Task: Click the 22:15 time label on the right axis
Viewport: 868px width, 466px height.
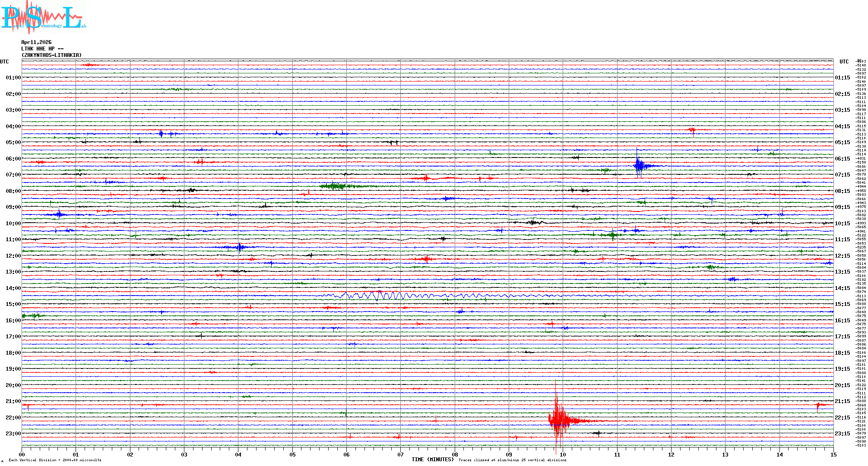Action: 842,418
